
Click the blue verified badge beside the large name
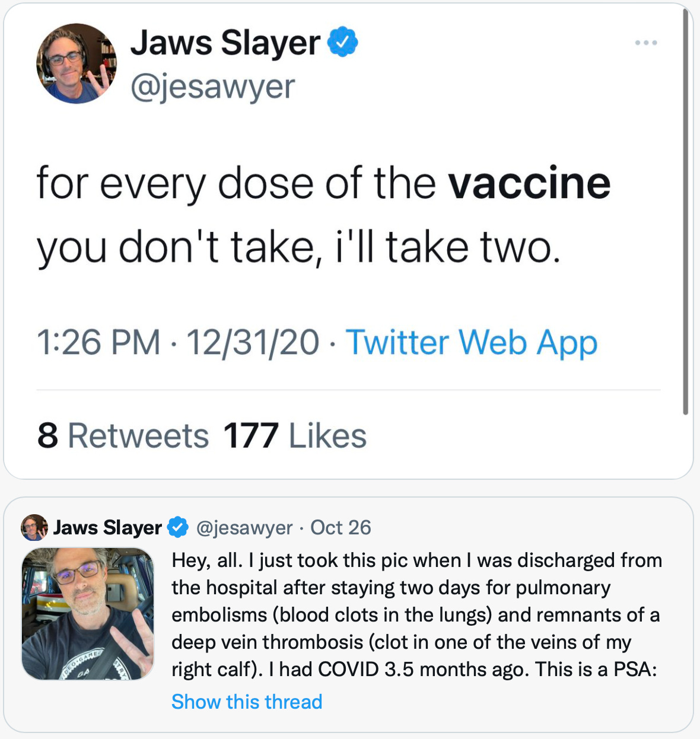pyautogui.click(x=343, y=42)
